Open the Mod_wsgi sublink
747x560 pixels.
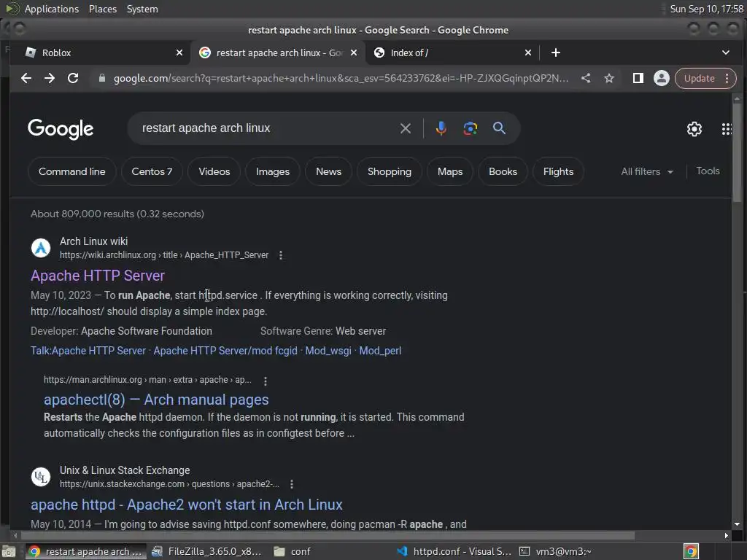coord(328,351)
